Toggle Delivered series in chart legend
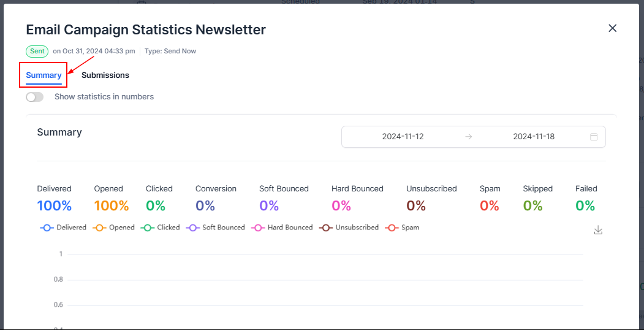The image size is (644, 330). tap(64, 228)
